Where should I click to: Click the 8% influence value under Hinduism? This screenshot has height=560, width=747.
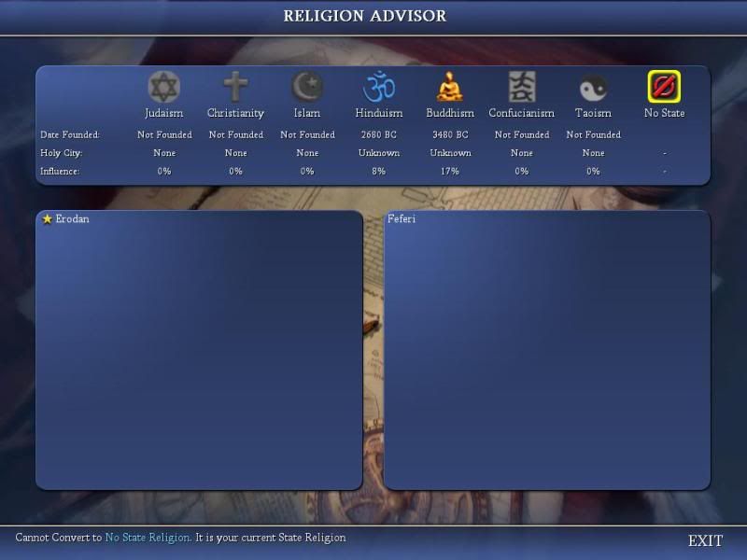pyautogui.click(x=379, y=172)
